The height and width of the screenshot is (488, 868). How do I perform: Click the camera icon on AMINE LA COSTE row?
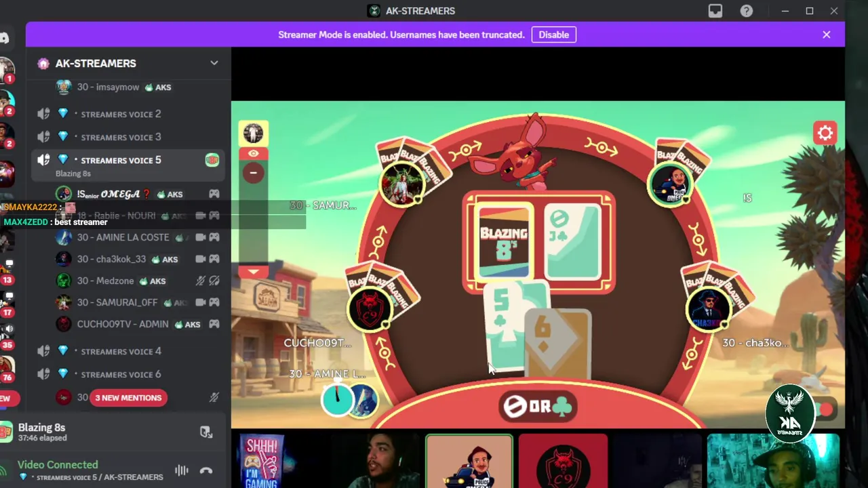(x=201, y=237)
